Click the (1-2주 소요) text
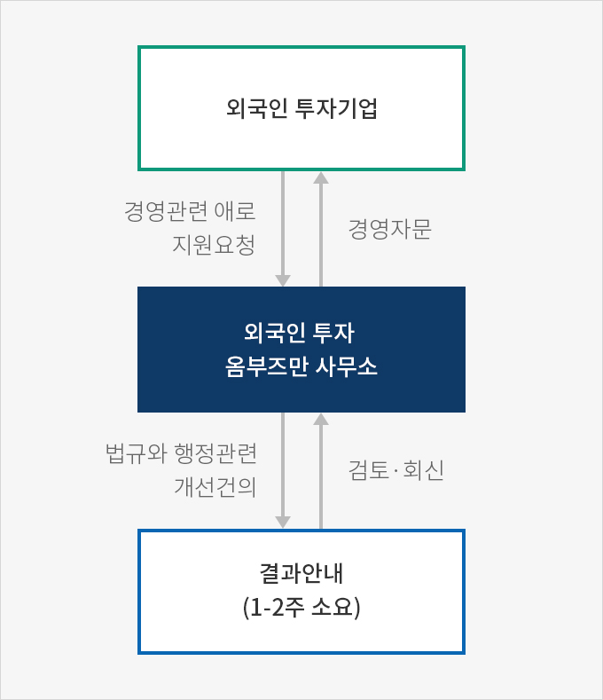 pyautogui.click(x=301, y=608)
